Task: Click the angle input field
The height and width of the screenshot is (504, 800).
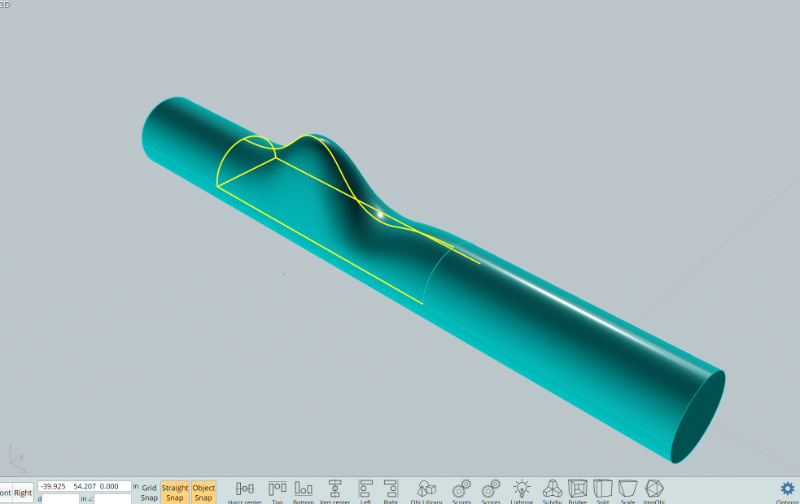Action: click(x=112, y=499)
